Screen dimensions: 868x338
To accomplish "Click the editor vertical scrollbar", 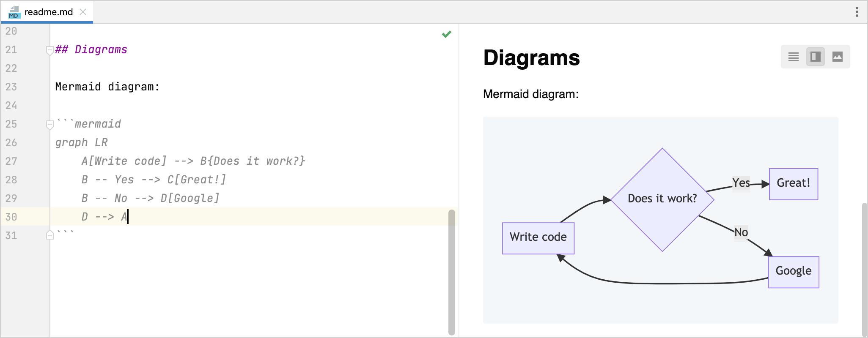I will [451, 272].
